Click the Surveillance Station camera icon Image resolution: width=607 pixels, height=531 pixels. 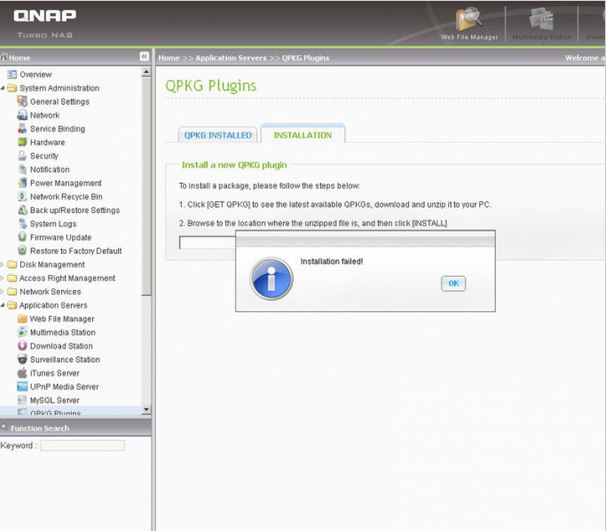pos(22,359)
